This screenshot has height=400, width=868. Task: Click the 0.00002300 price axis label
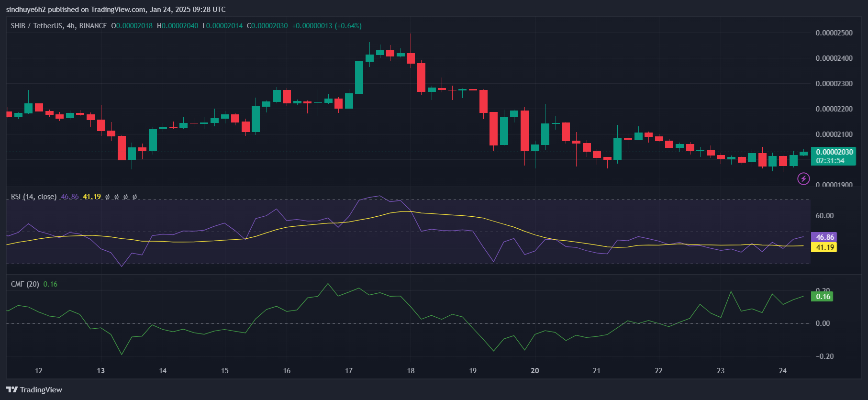[834, 84]
